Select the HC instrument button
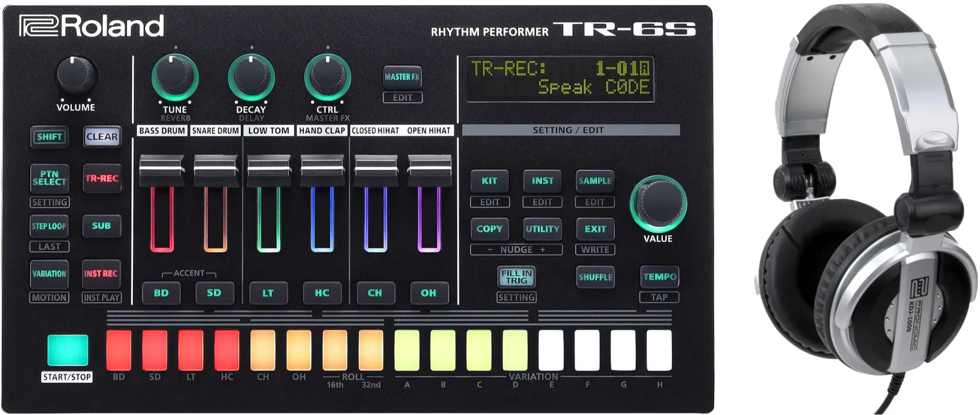The image size is (980, 415). pos(322,293)
